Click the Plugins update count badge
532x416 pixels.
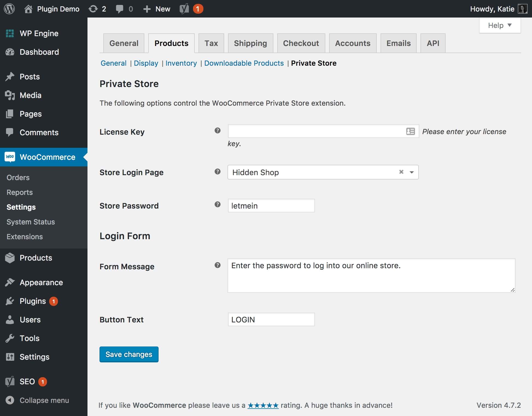pyautogui.click(x=54, y=301)
